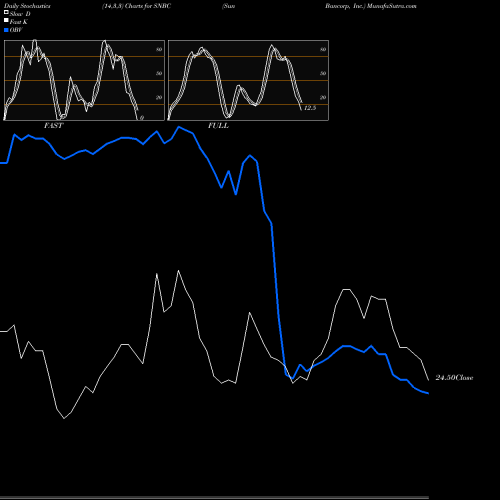Open the FAST stochastics chart thumbnail
The image size is (500, 500).
(84, 80)
